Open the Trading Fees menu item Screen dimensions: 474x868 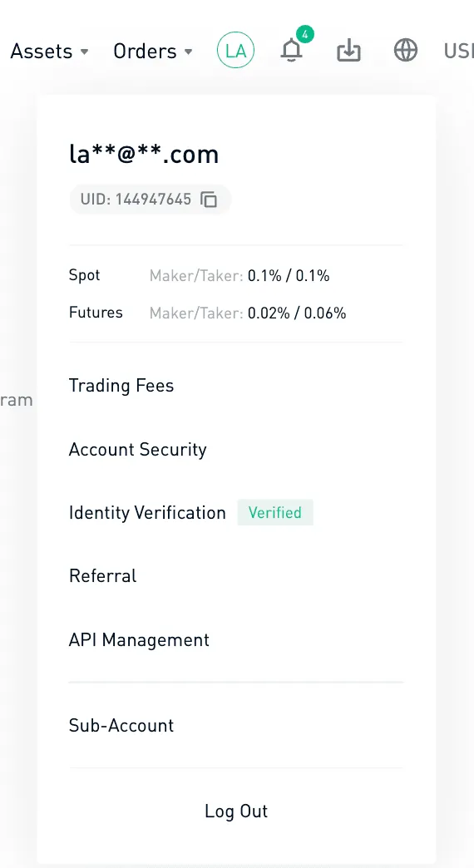click(121, 385)
